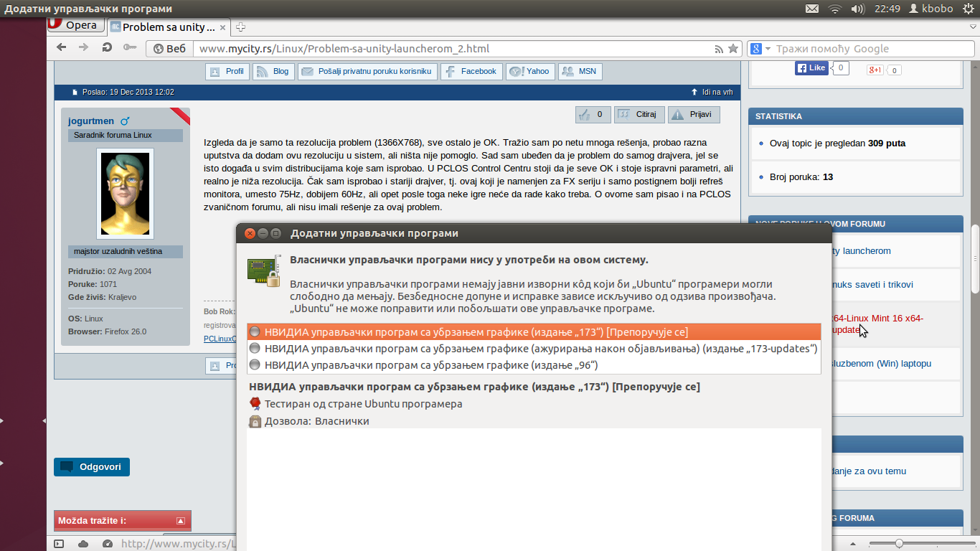Open the Opera main menu button
The width and height of the screenshot is (980, 551).
coord(74,25)
